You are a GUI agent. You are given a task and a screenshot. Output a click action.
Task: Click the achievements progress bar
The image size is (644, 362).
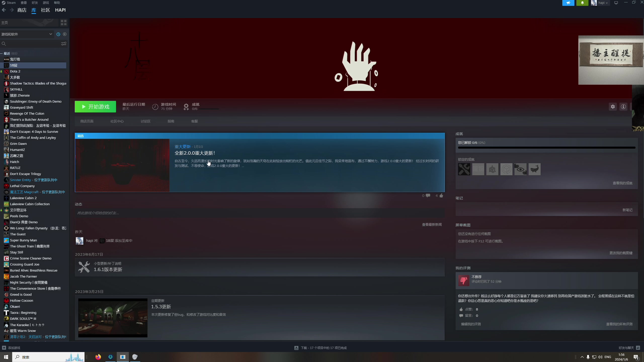point(546,148)
